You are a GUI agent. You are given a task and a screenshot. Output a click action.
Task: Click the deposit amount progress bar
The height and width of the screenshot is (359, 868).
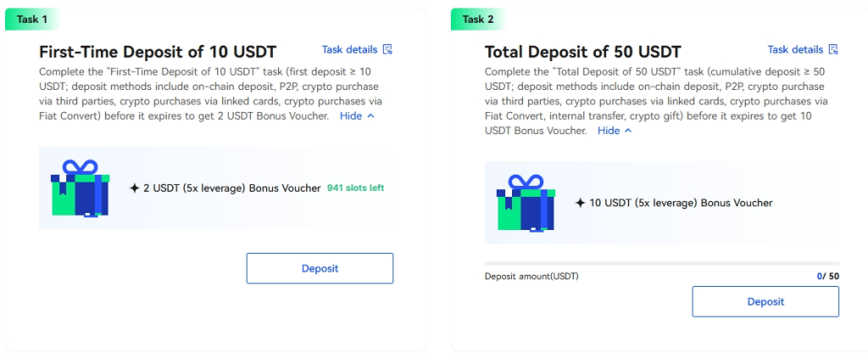click(661, 264)
